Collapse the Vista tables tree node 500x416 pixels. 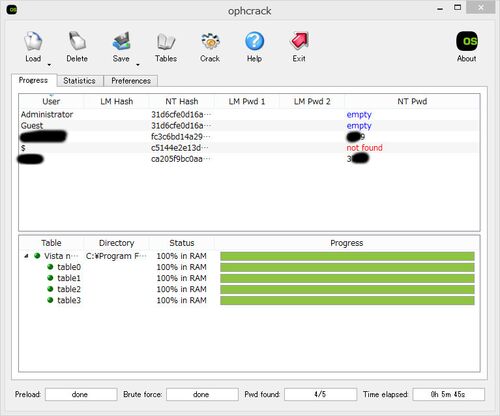coord(26,256)
